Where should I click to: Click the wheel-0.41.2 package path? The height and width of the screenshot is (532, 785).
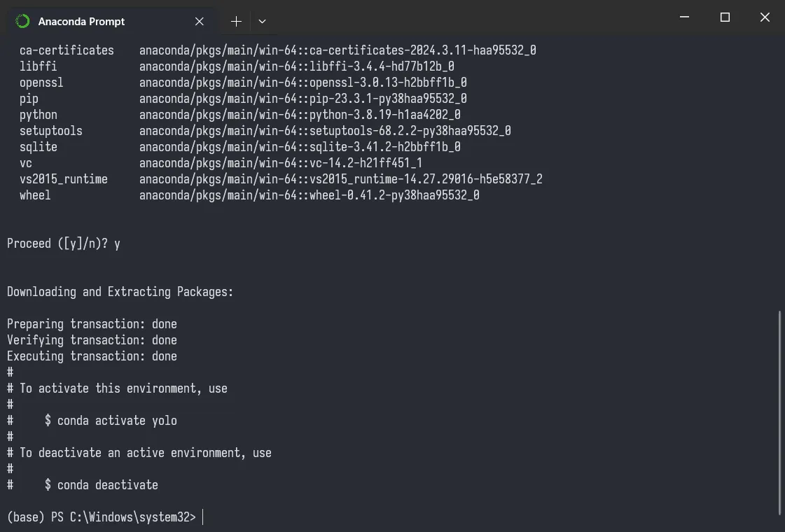tap(310, 195)
